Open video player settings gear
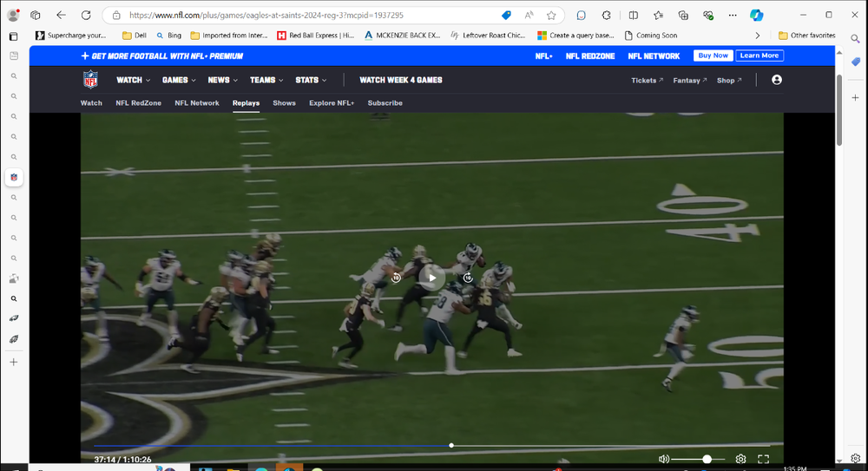868x471 pixels. click(740, 459)
